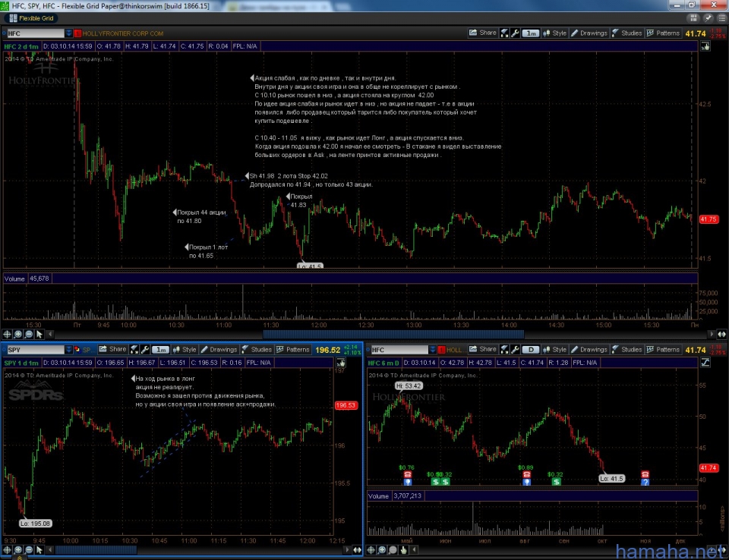Zoom out using magnifier minus below SPY chart

[x=29, y=550]
